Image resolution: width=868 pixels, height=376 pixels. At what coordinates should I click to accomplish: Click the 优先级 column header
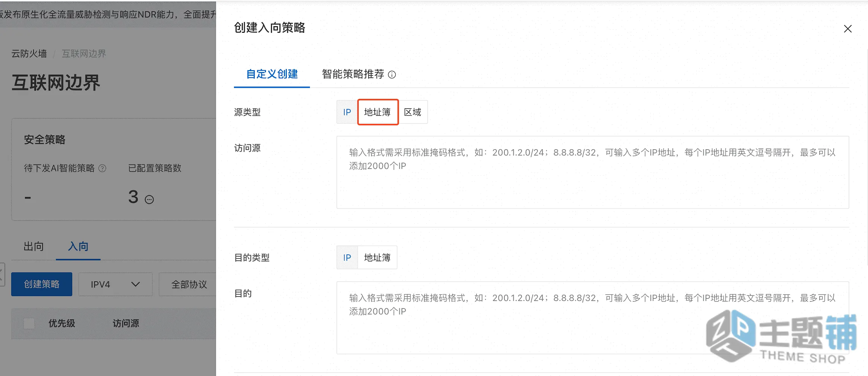[62, 323]
